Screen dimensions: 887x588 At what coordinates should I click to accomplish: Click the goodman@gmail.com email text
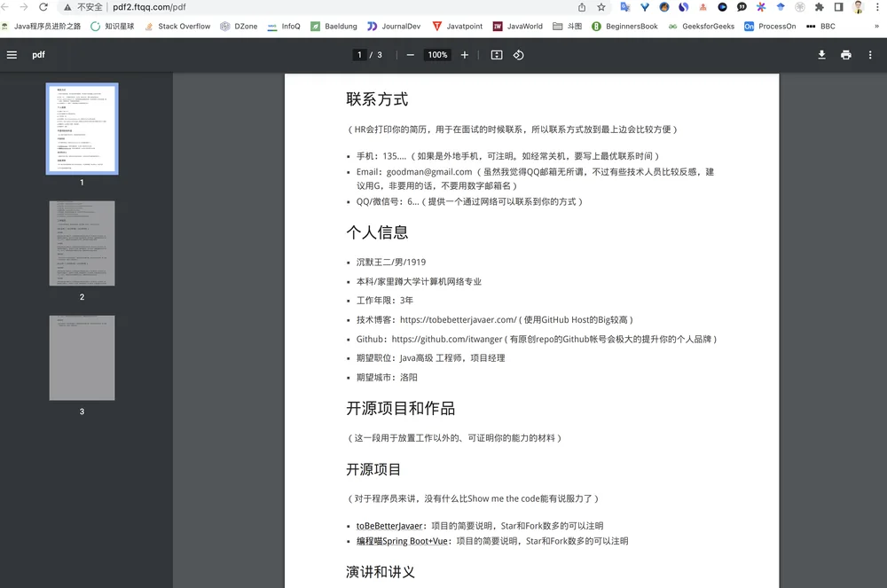point(429,172)
